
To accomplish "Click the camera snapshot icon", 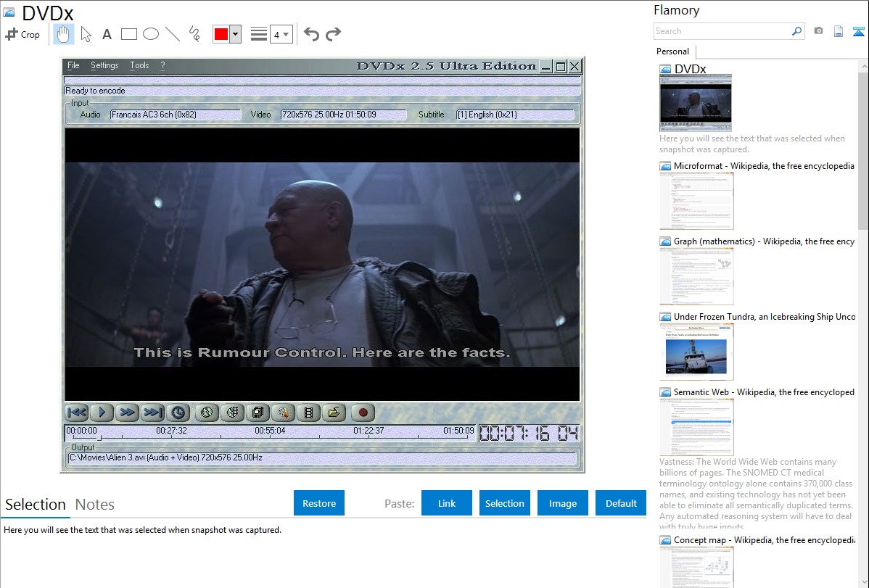I will 818,31.
